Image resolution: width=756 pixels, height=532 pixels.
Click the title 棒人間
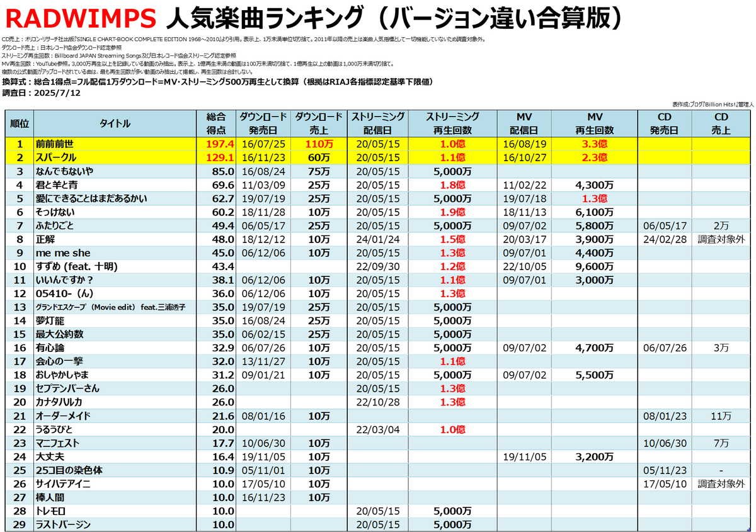coord(50,497)
